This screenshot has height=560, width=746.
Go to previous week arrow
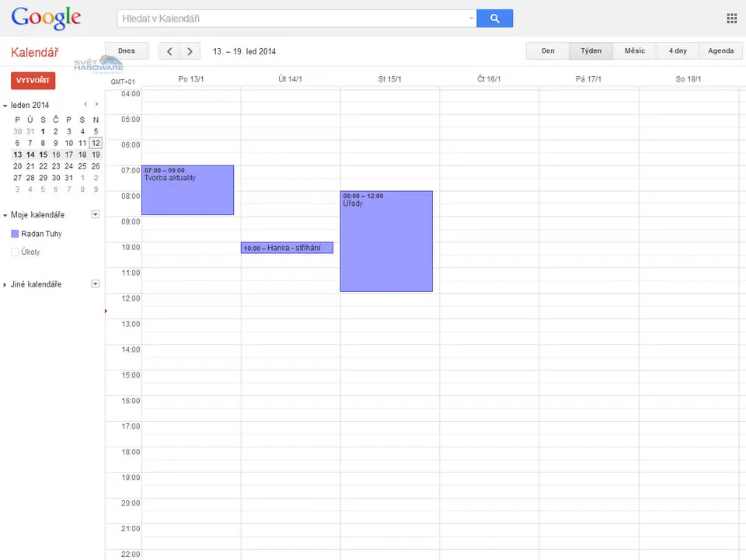click(x=169, y=51)
